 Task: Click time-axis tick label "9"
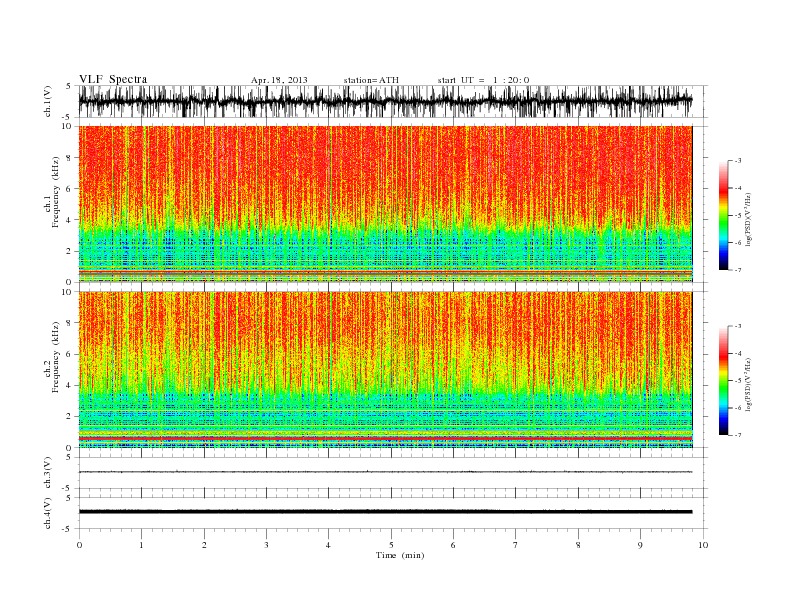coord(640,545)
